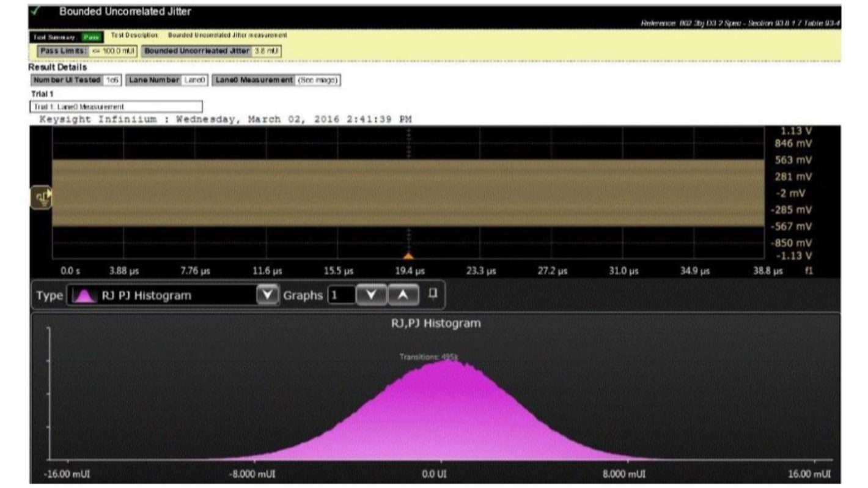868x488 pixels.
Task: Click the Bounded Uncorrelated Jitter 3.8 mUI value
Action: (267, 51)
